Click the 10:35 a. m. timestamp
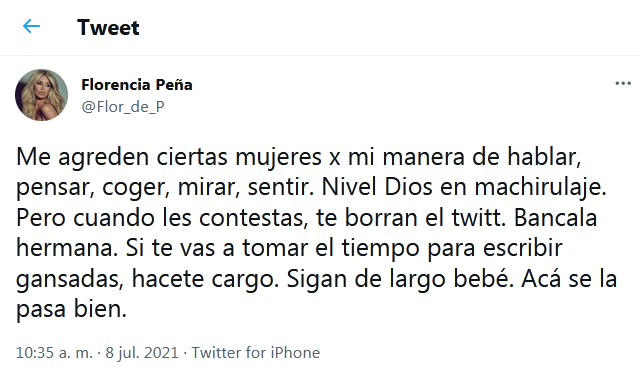The height and width of the screenshot is (374, 640). pos(54,352)
